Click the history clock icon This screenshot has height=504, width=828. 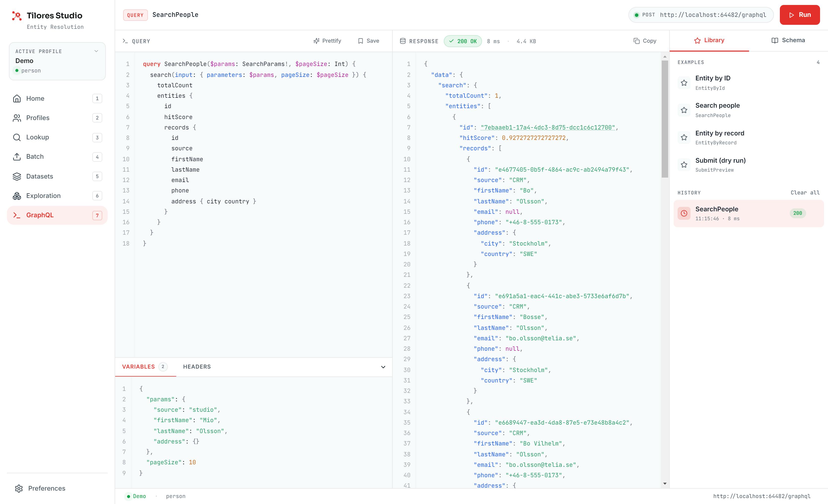684,213
